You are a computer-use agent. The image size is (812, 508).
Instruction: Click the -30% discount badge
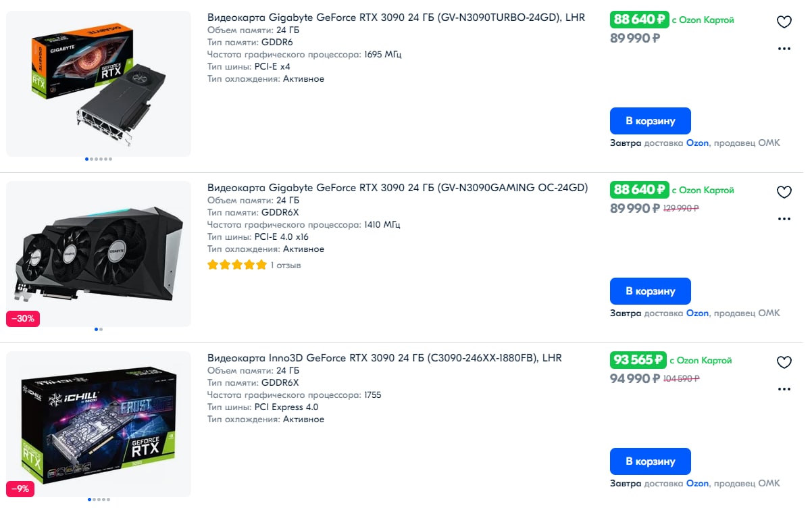point(23,318)
